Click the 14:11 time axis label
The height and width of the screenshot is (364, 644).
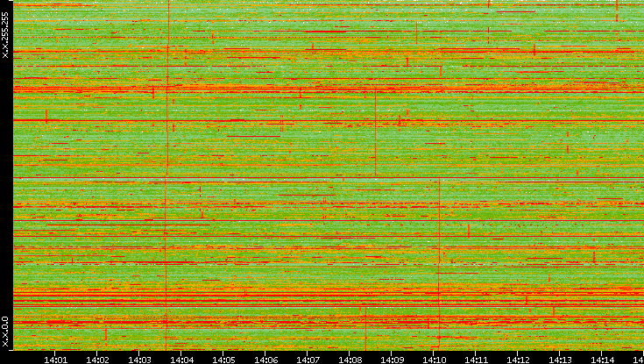point(477,360)
